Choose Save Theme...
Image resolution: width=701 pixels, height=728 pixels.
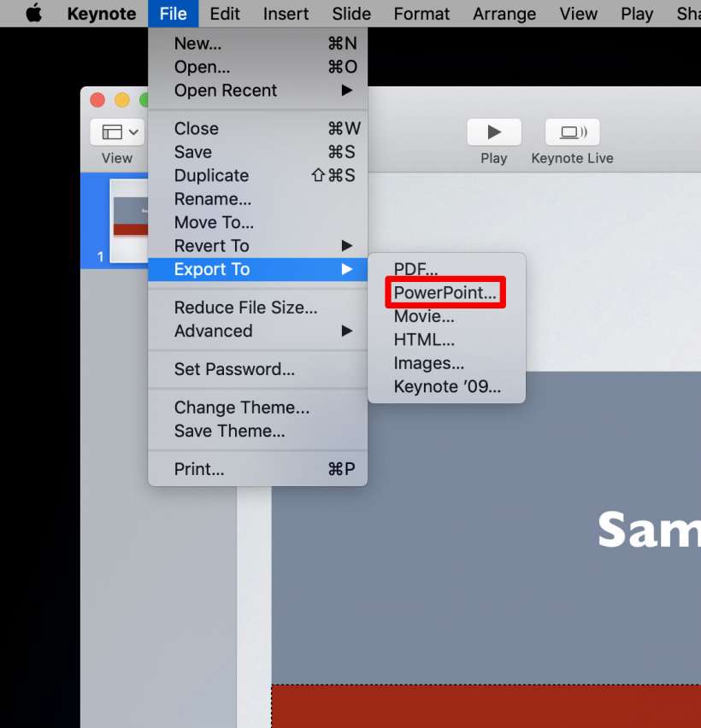(258, 431)
